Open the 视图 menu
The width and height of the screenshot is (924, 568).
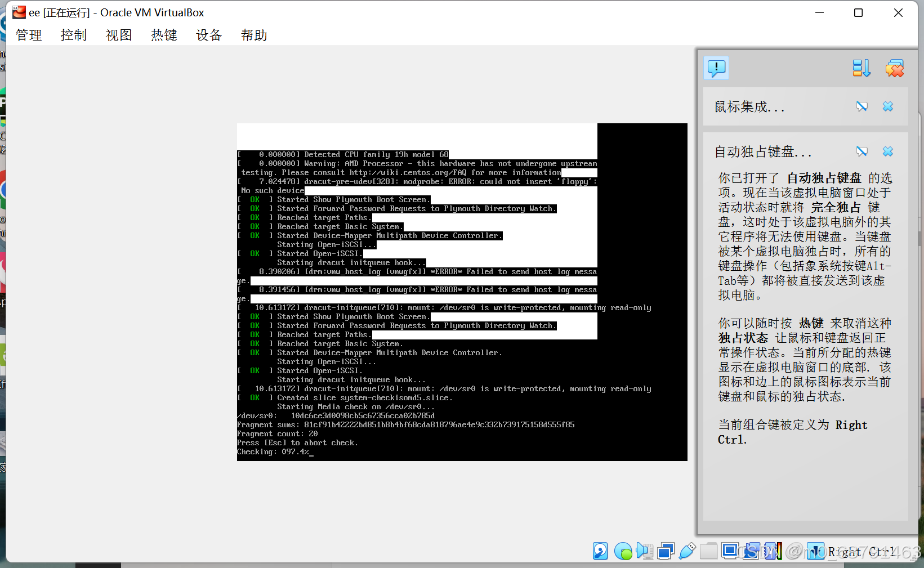[119, 35]
